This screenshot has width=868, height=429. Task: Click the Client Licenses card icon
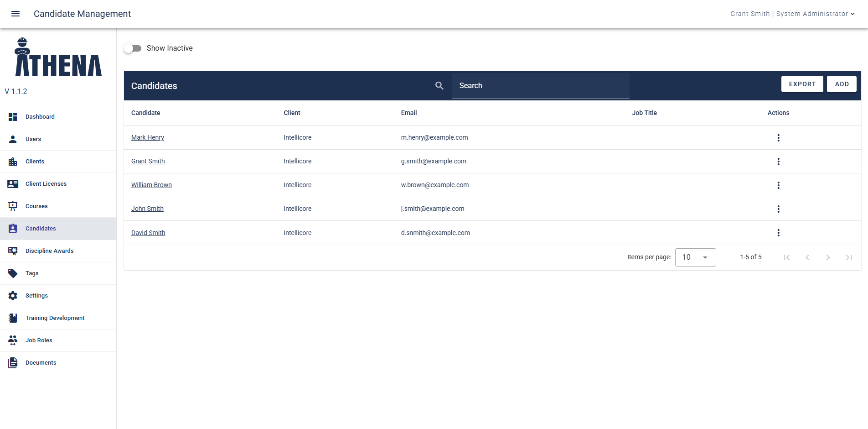point(13,184)
